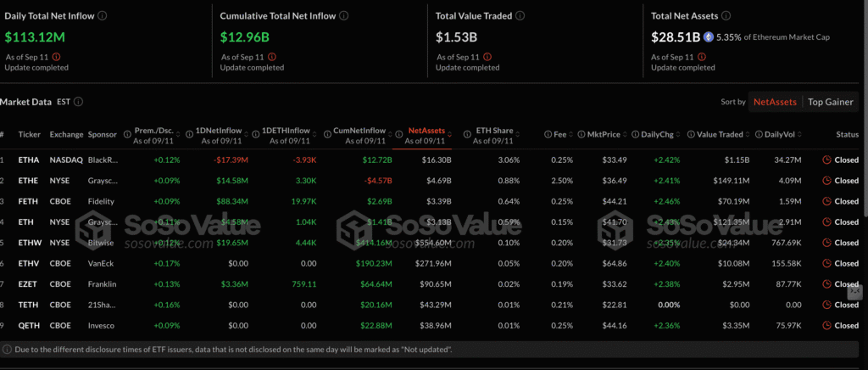Click the NetAssets column header

[x=426, y=132]
